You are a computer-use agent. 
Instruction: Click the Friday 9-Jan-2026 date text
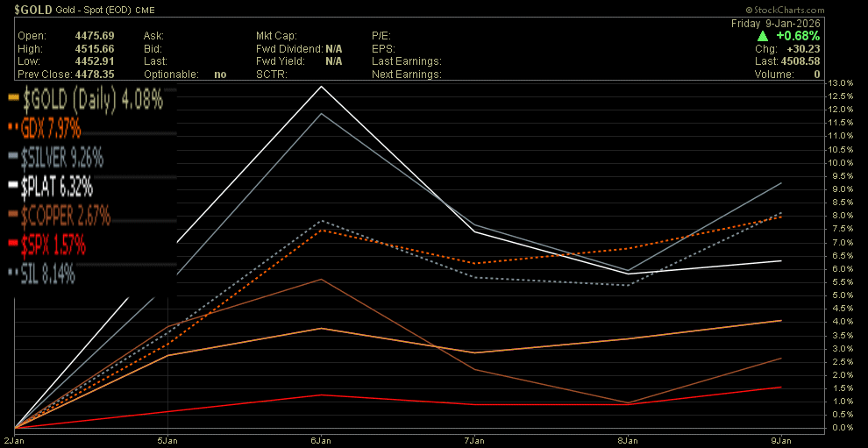[776, 23]
